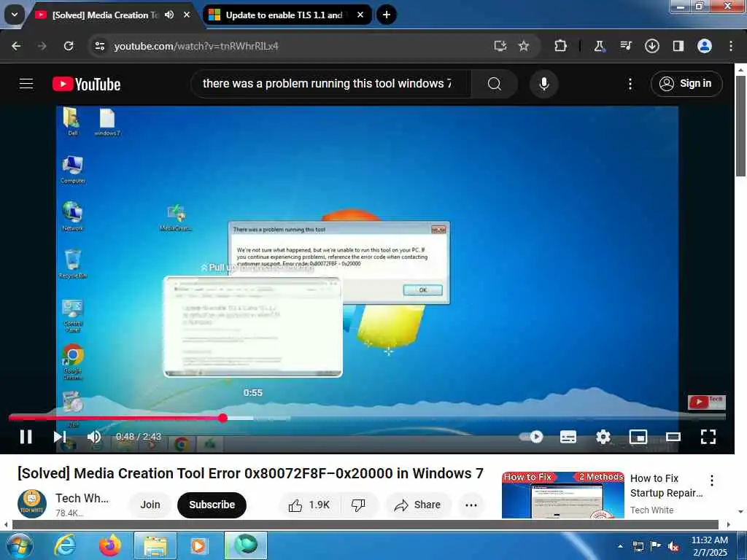The width and height of the screenshot is (747, 560).
Task: Bookmark this page with the star
Action: click(x=524, y=46)
